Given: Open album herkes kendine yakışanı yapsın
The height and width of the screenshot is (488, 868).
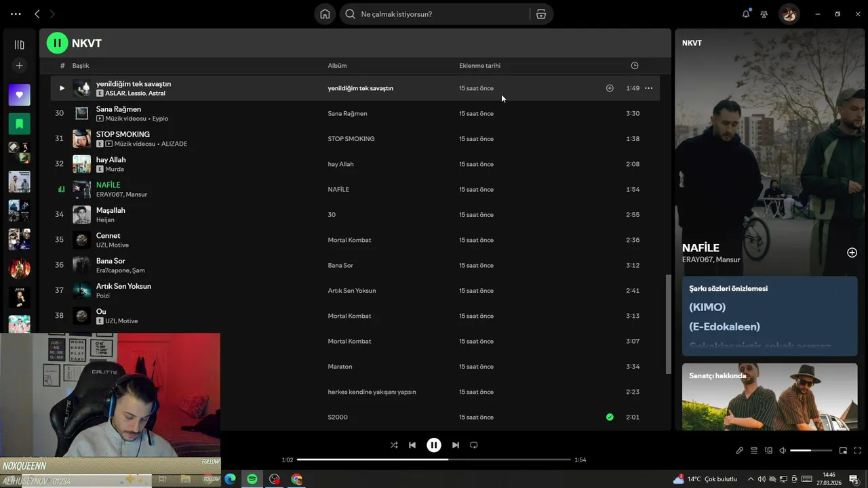Looking at the screenshot, I should 372,392.
